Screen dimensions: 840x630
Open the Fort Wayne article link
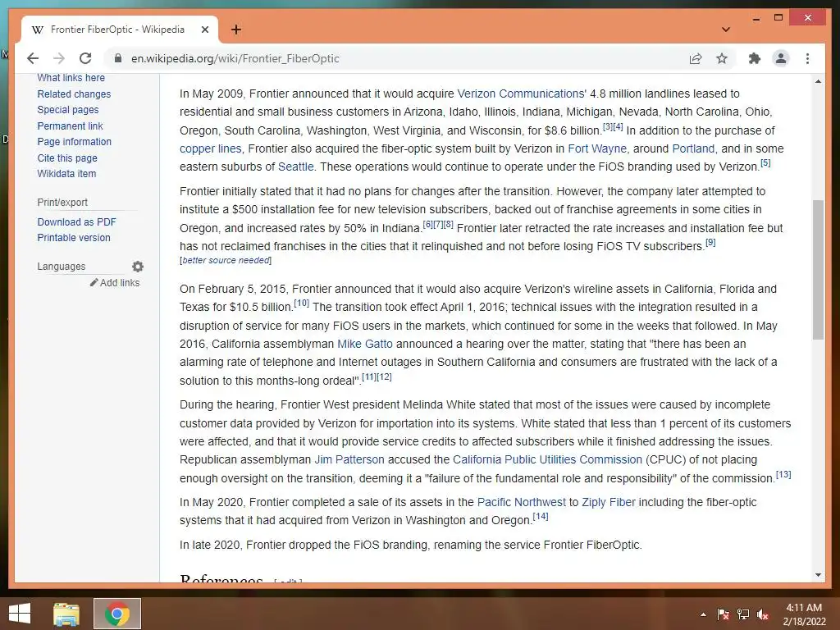(597, 148)
